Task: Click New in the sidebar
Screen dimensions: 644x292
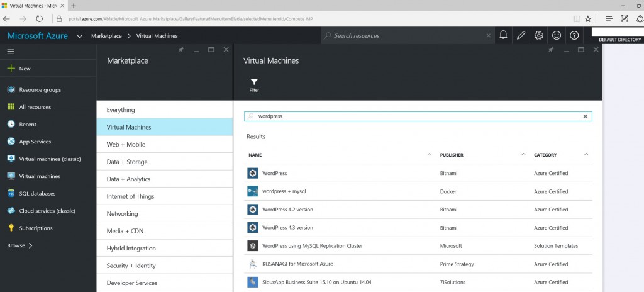Action: pos(48,69)
